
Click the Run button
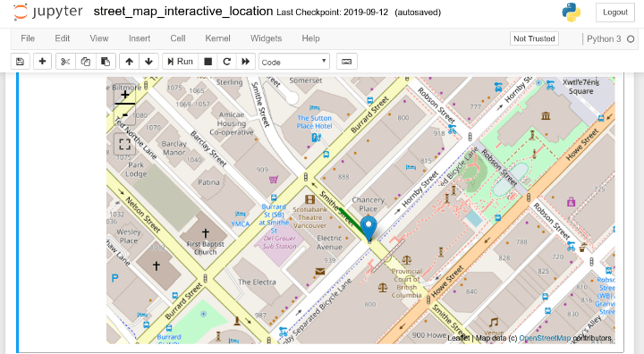[x=181, y=62]
